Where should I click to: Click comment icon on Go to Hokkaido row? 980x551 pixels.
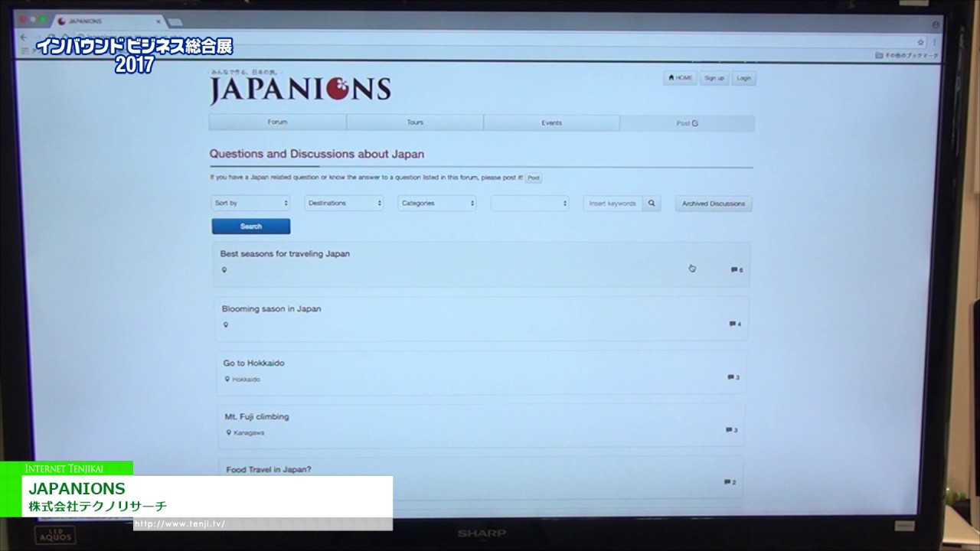[x=730, y=377]
